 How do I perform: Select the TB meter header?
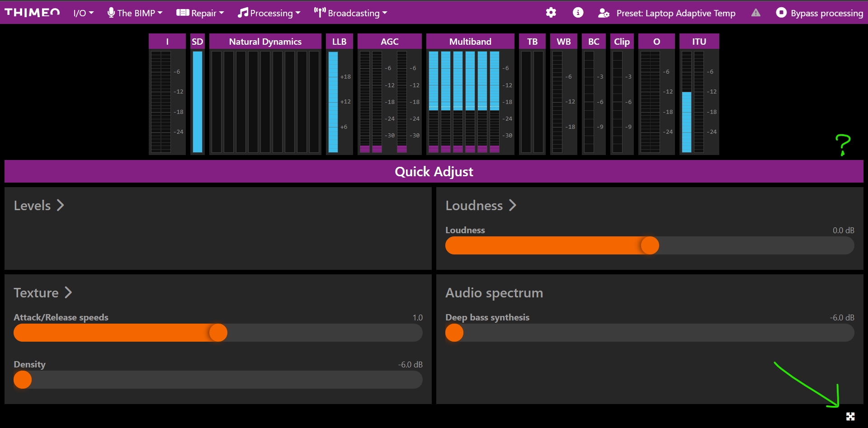point(532,41)
